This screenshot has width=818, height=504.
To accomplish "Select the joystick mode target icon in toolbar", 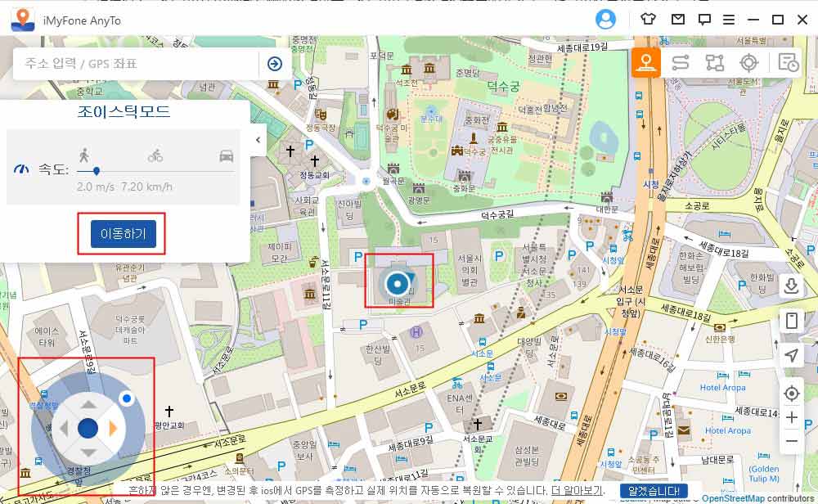I will pos(748,63).
